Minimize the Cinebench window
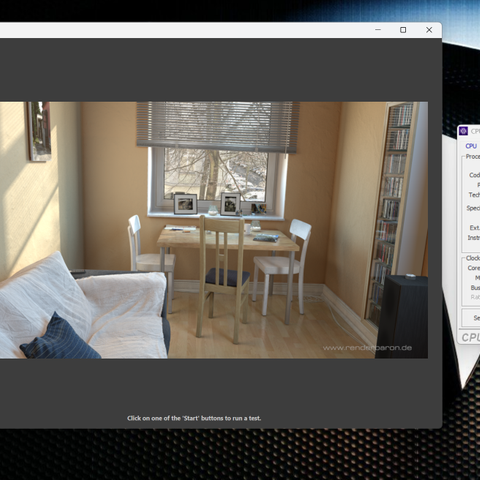 point(378,30)
